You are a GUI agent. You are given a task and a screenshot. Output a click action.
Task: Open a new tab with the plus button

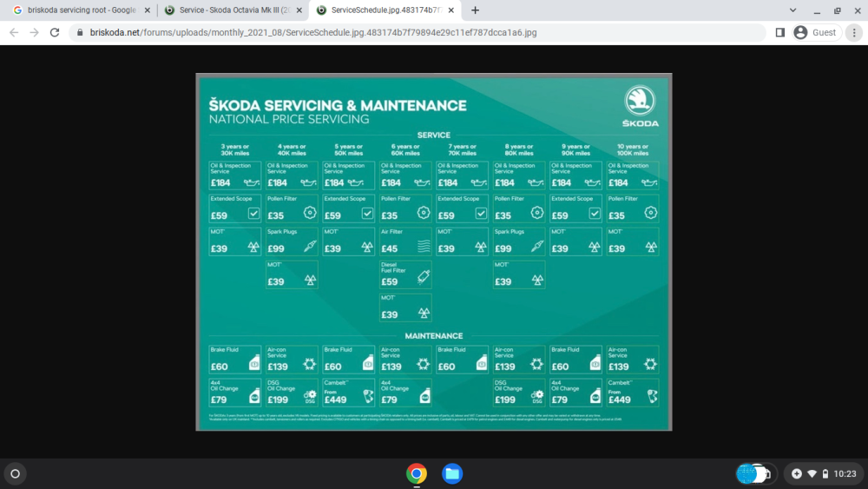475,10
